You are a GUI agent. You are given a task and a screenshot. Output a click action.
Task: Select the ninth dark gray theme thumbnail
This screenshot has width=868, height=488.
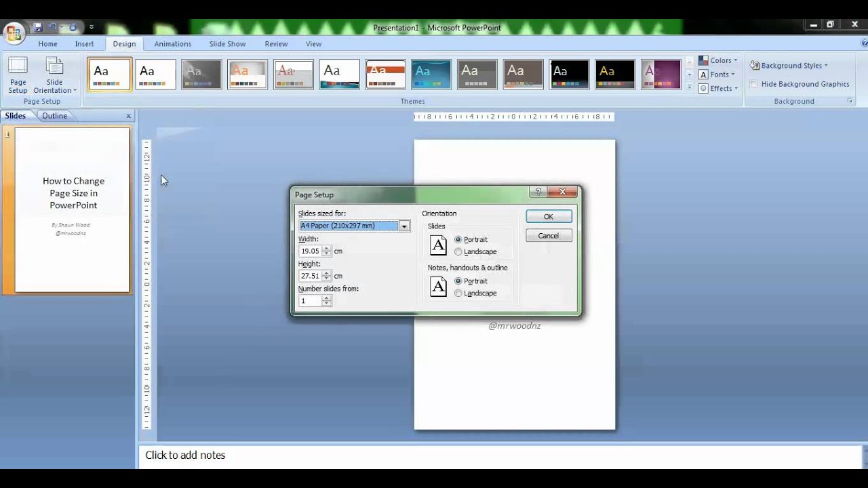[x=477, y=75]
